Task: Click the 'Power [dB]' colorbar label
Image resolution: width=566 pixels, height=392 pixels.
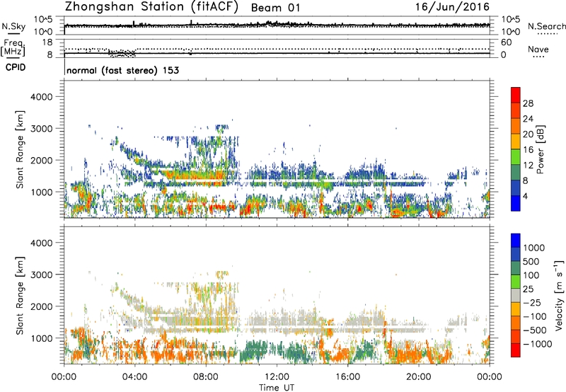Action: tap(541, 149)
